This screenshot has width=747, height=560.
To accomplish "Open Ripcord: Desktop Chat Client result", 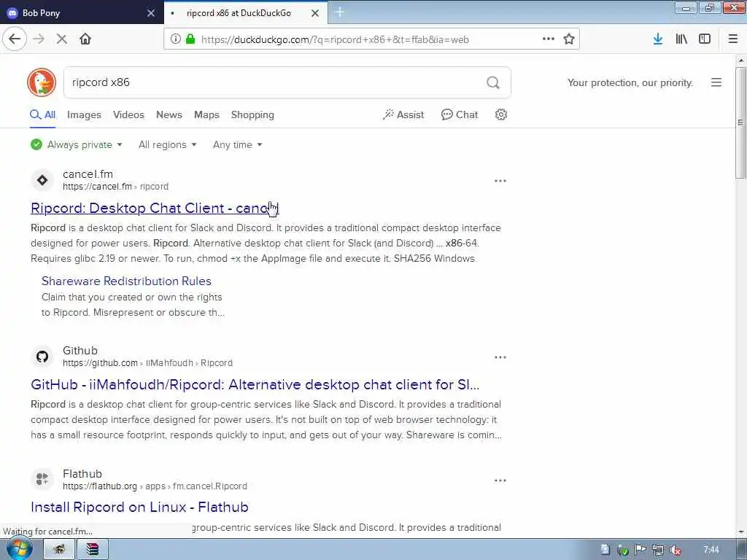I will pos(155,208).
